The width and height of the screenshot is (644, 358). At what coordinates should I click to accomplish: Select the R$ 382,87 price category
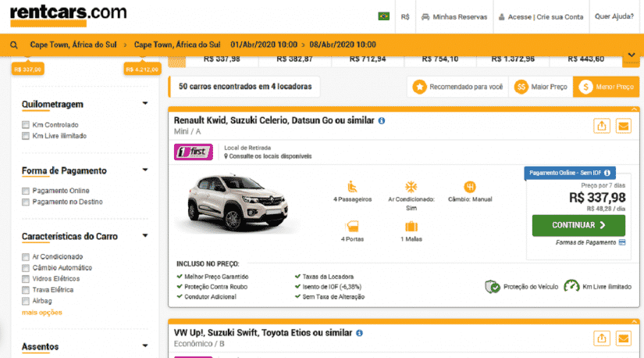coord(294,59)
